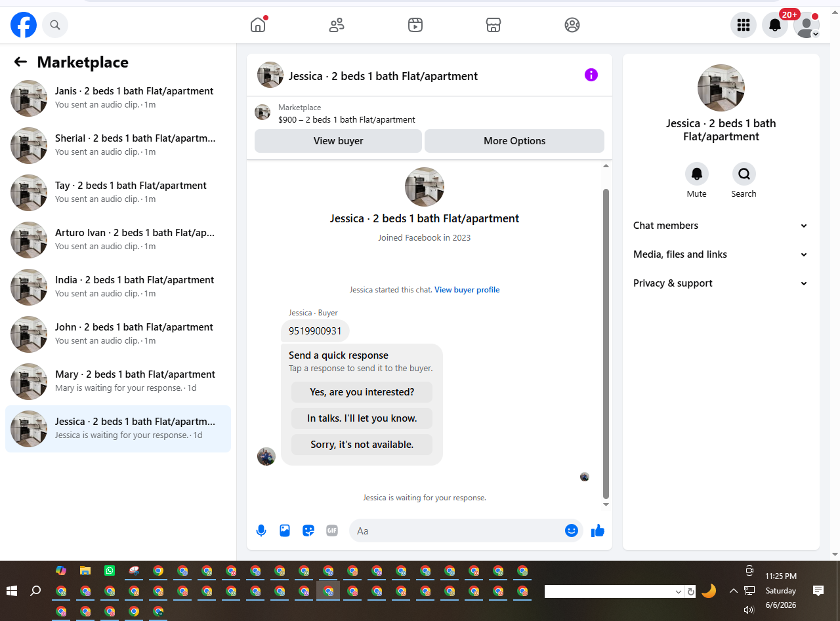Search within the Jessica conversation
Viewport: 840px width, 621px height.
744,174
